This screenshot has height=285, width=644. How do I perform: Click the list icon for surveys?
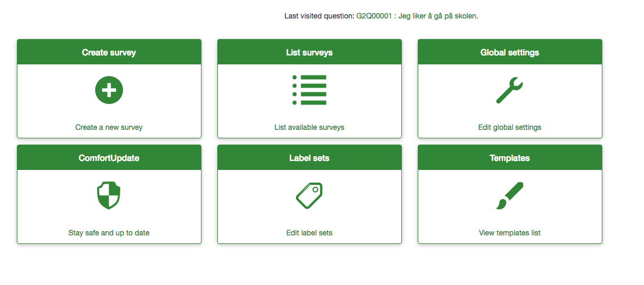coord(310,90)
